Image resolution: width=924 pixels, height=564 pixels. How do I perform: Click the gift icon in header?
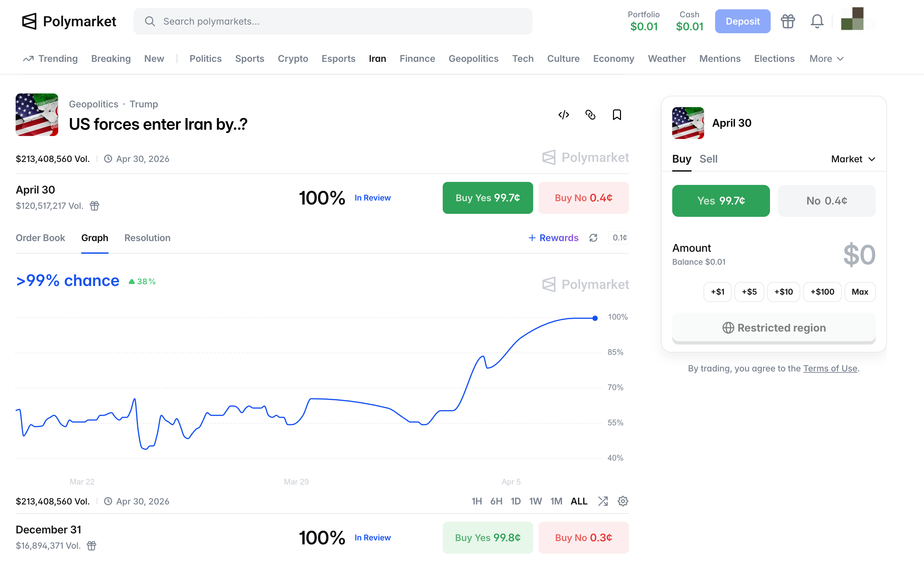788,21
